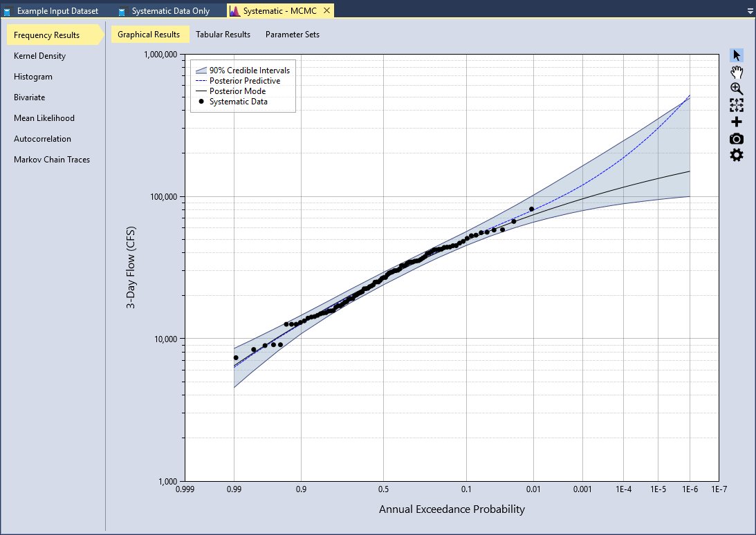The width and height of the screenshot is (756, 535).
Task: Select the pointer arrow tool
Action: [737, 55]
